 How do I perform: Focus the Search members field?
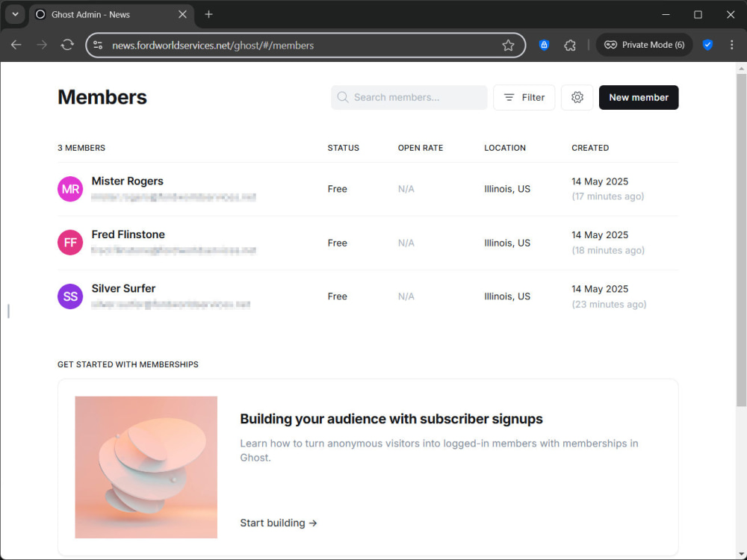(x=409, y=97)
